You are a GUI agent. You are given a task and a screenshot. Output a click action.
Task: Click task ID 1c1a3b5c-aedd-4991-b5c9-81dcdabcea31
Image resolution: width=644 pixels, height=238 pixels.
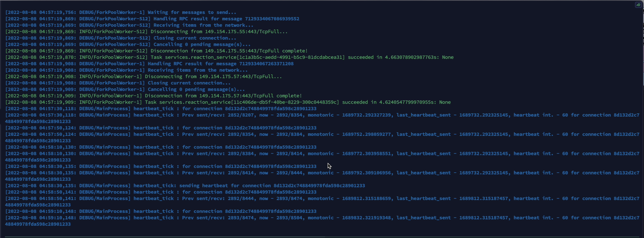coord(291,57)
